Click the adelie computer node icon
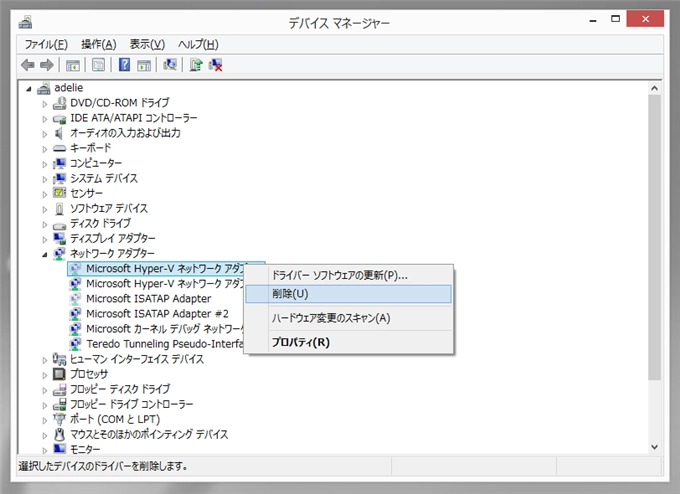 tap(43, 88)
